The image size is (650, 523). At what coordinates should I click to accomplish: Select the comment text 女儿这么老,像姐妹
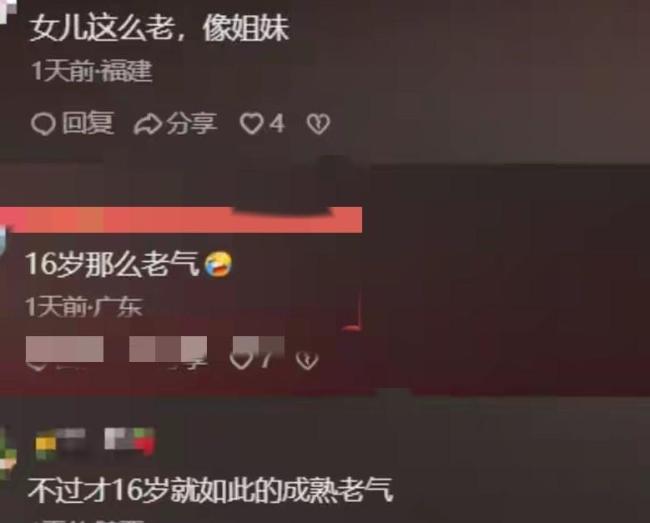click(x=159, y=28)
